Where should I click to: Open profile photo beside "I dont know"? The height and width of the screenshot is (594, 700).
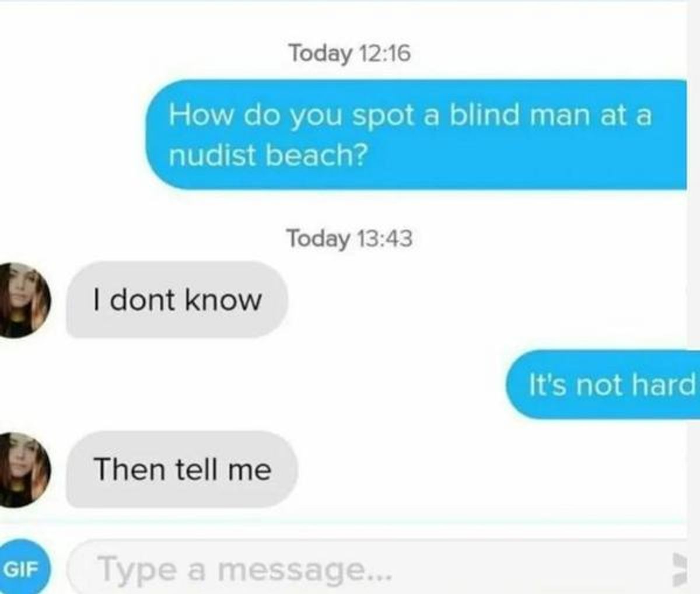(x=23, y=300)
